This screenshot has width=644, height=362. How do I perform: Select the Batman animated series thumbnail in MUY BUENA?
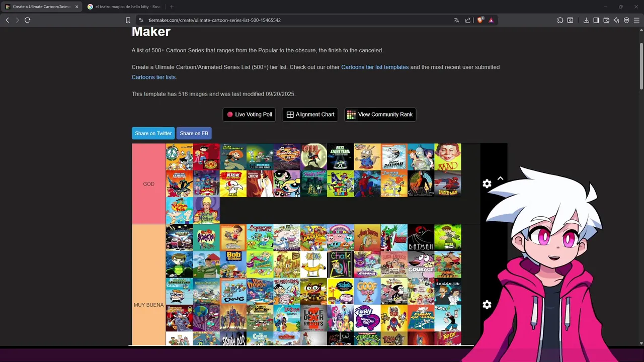click(421, 237)
